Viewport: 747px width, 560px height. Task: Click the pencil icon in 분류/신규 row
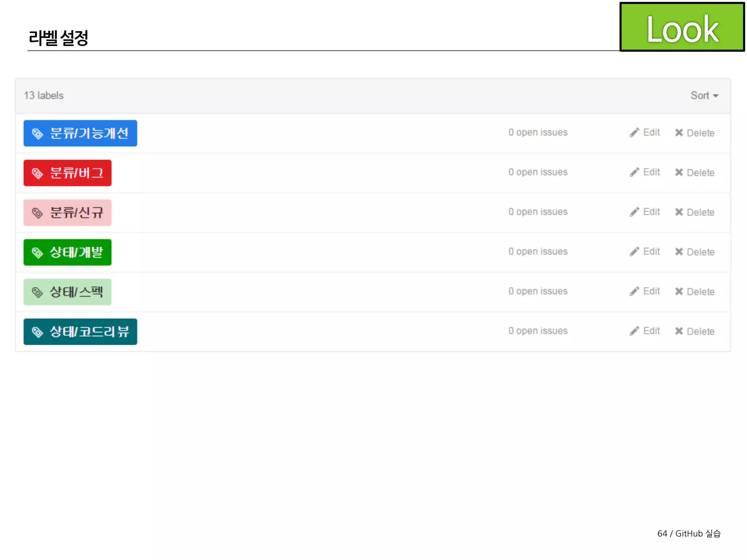click(634, 212)
